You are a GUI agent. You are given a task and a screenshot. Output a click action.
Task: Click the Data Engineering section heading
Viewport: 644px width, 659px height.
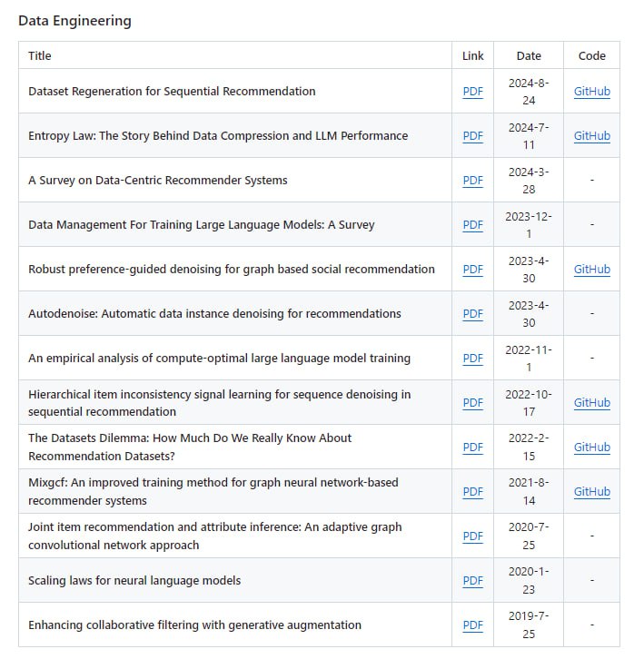click(x=74, y=20)
